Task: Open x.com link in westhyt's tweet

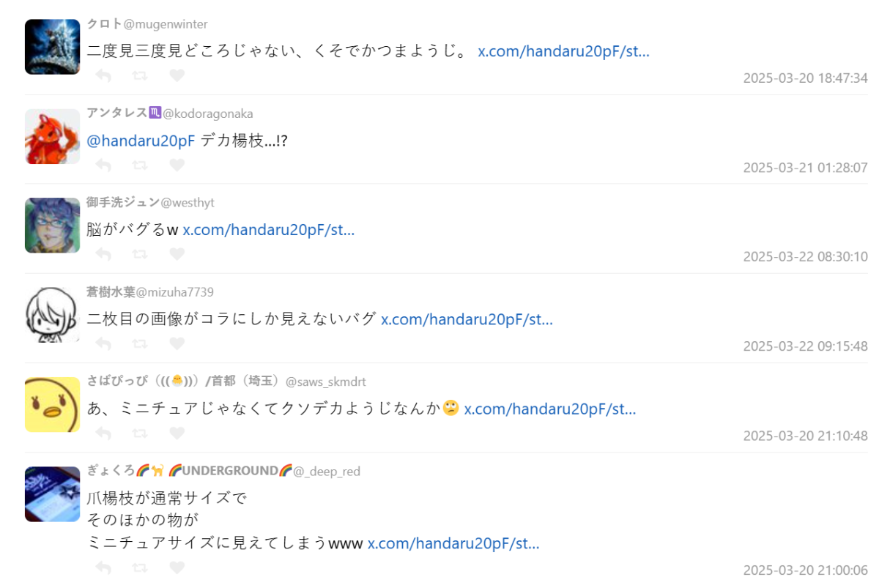Action: [268, 230]
